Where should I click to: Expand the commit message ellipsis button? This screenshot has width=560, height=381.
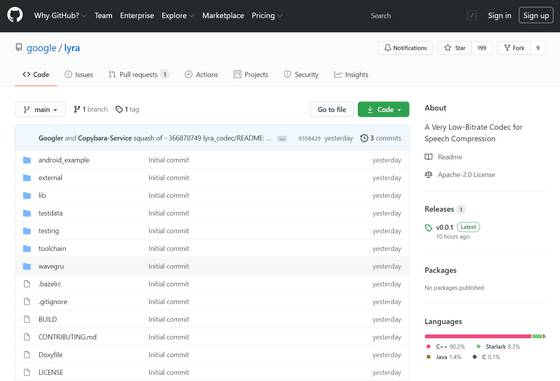click(x=282, y=139)
